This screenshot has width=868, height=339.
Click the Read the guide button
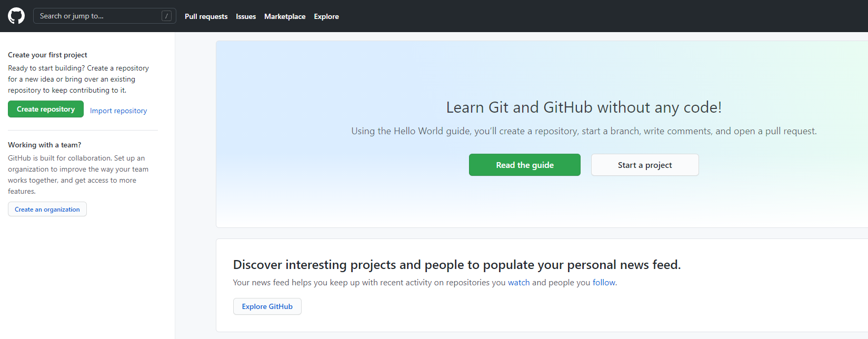tap(525, 165)
